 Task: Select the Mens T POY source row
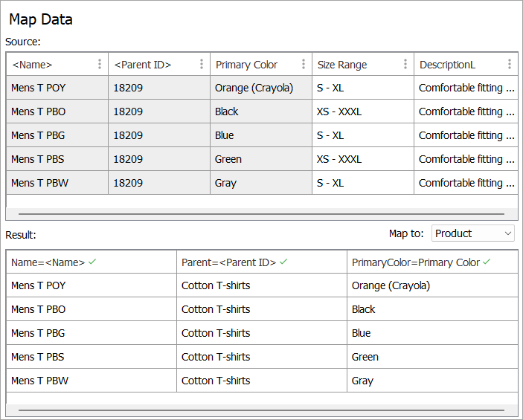(x=39, y=88)
